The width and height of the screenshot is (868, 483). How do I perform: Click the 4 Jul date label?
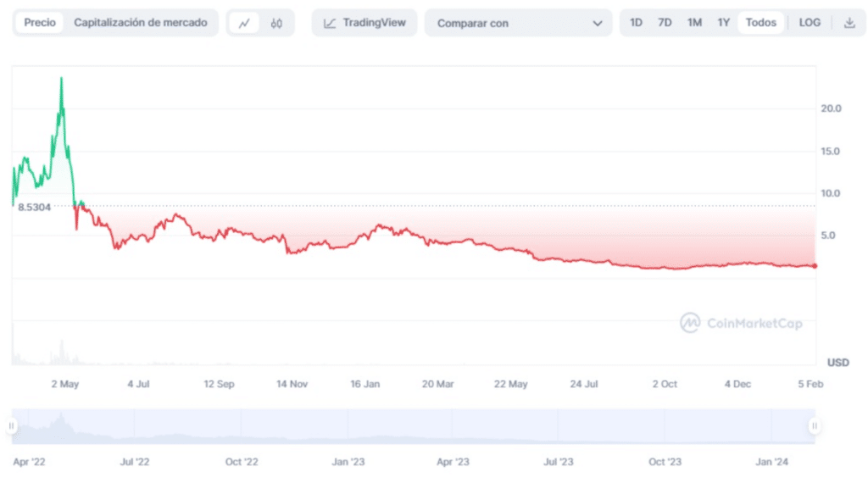point(138,384)
